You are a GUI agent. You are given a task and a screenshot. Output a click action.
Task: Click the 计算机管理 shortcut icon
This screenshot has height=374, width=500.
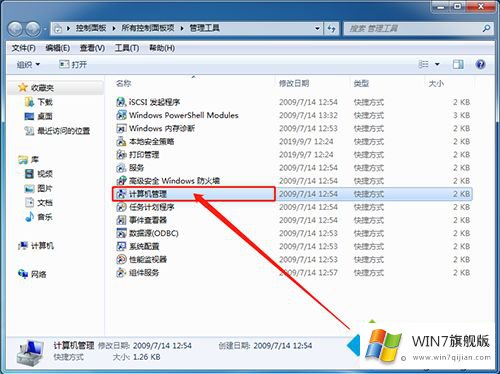click(121, 194)
